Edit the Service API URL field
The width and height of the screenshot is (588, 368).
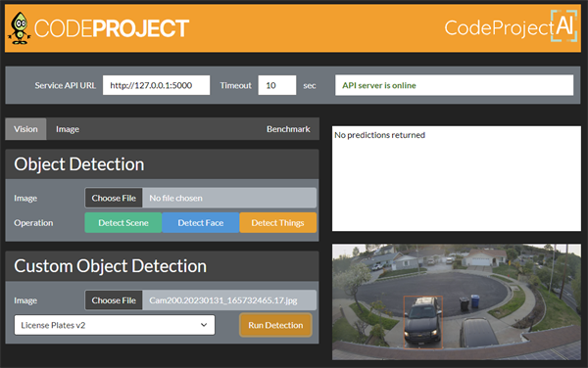[x=157, y=85]
